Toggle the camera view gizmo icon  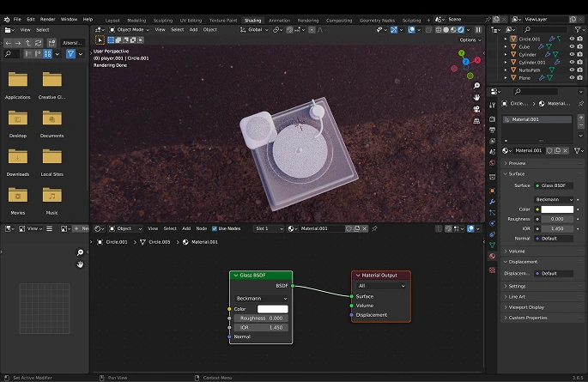tap(476, 109)
